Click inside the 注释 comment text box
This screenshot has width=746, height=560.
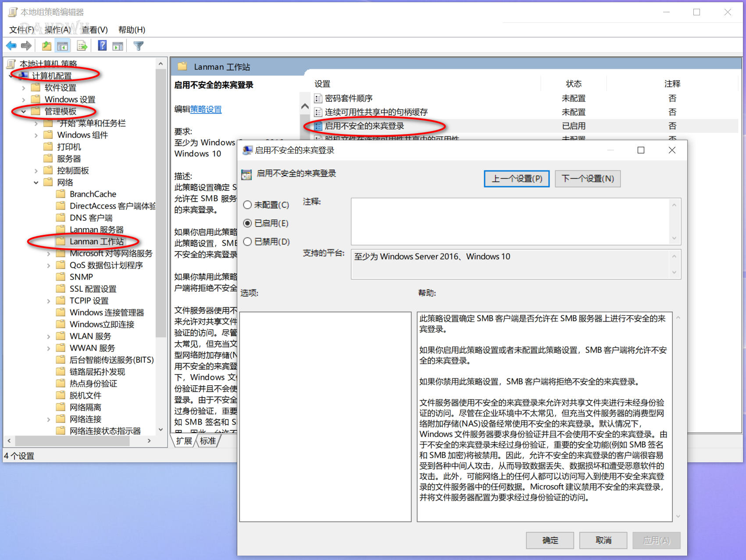(510, 221)
